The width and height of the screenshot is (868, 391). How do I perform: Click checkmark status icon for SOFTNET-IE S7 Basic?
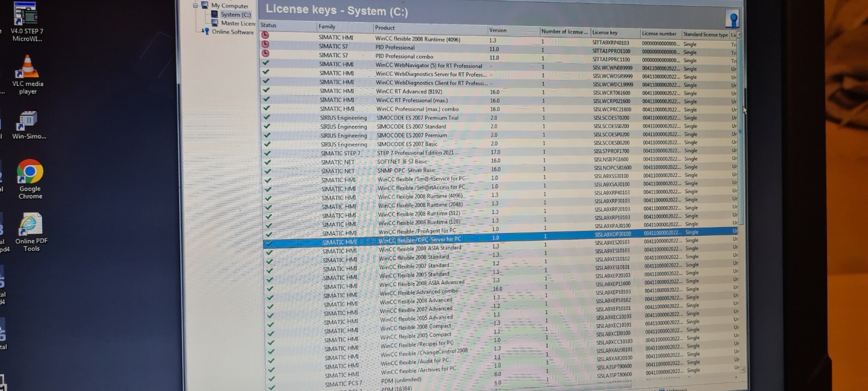pyautogui.click(x=267, y=162)
